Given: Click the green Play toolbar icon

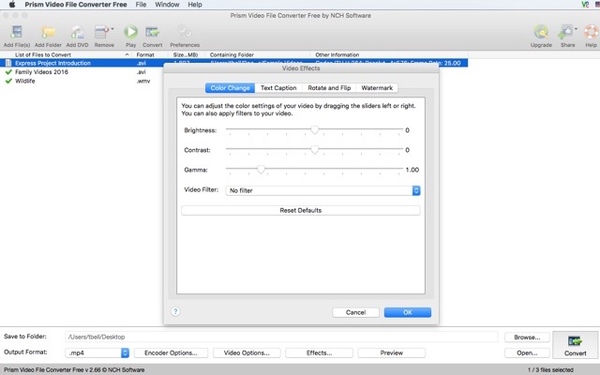Looking at the screenshot, I should point(131,32).
